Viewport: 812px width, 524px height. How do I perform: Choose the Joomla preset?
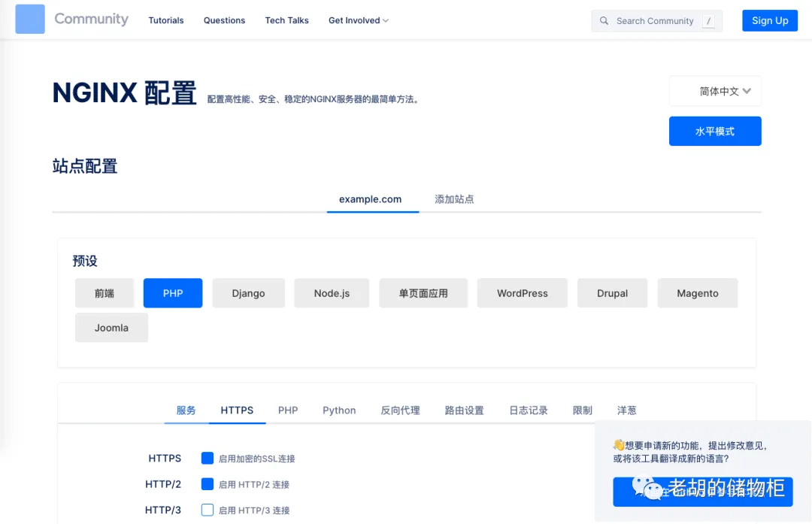111,328
